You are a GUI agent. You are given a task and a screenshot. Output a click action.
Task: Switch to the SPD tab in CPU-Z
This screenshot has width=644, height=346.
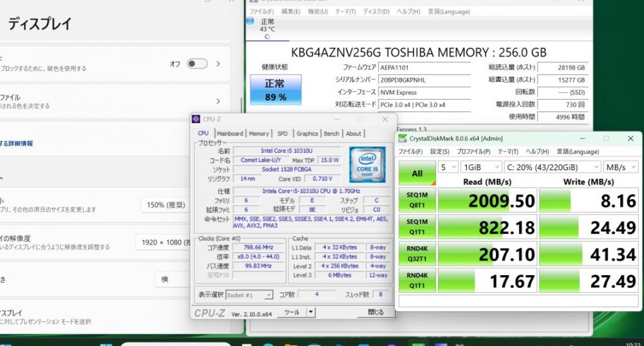pyautogui.click(x=283, y=133)
